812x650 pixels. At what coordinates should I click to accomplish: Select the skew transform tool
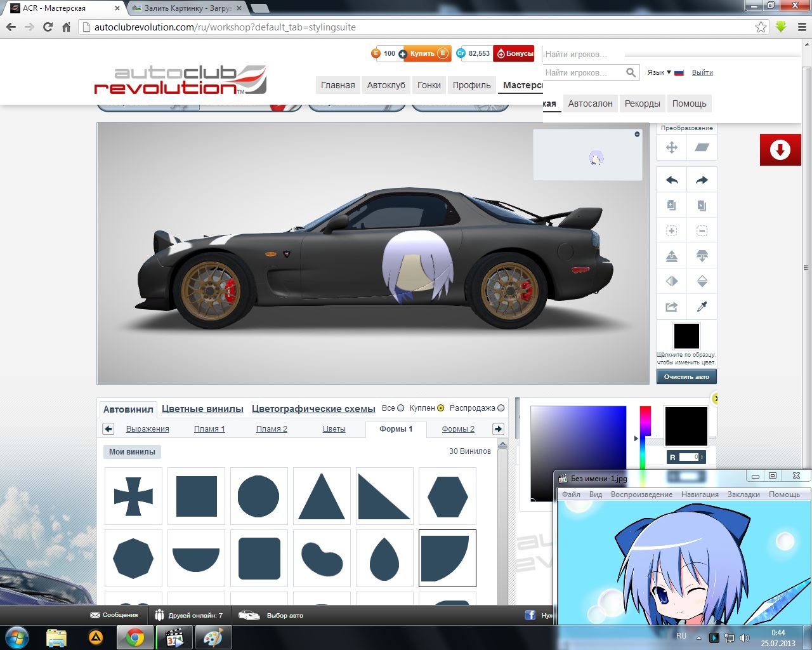tap(702, 147)
